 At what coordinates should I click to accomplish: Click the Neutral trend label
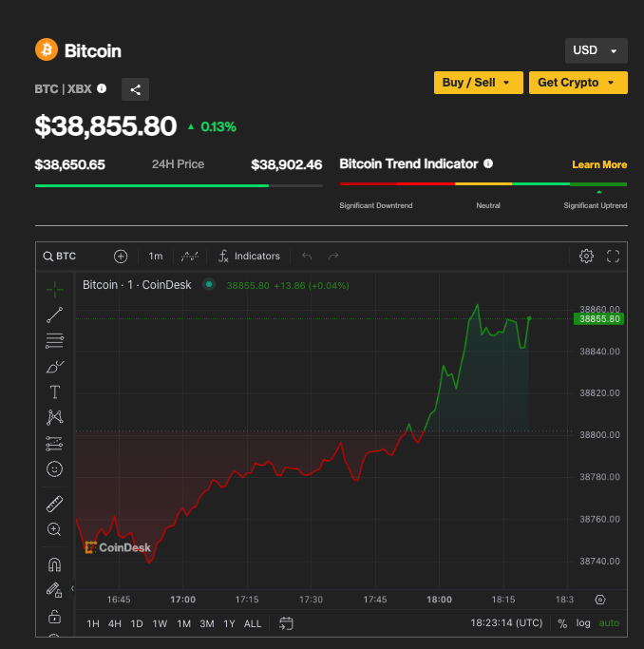[x=488, y=205]
